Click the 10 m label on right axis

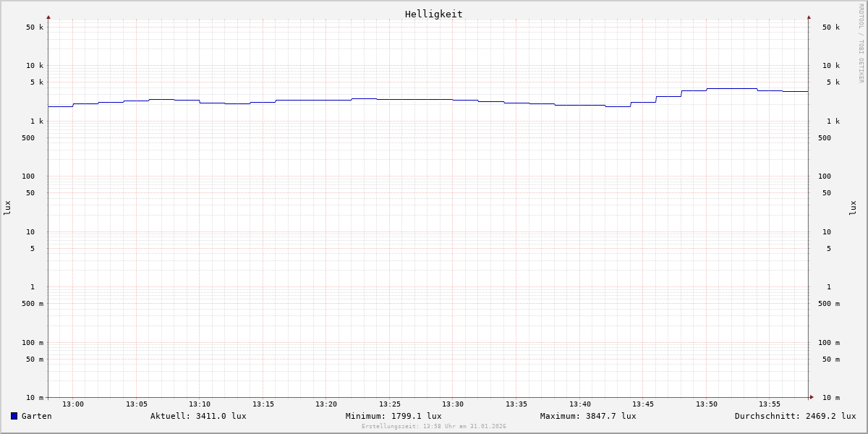(x=831, y=398)
